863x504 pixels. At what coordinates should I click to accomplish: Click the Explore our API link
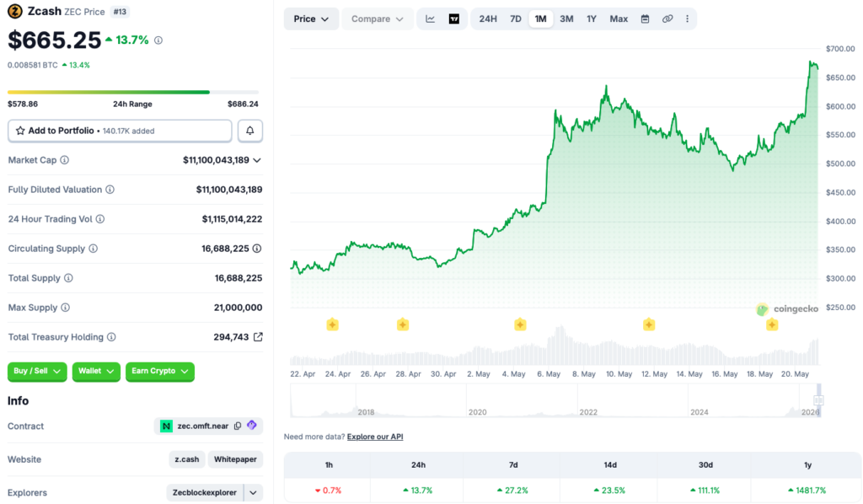click(375, 437)
